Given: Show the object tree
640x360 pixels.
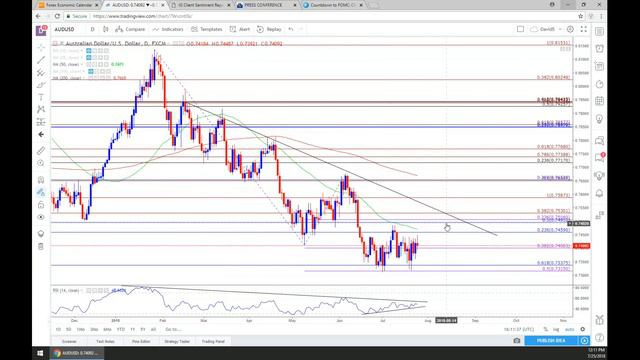Looking at the screenshot, I should (x=41, y=233).
